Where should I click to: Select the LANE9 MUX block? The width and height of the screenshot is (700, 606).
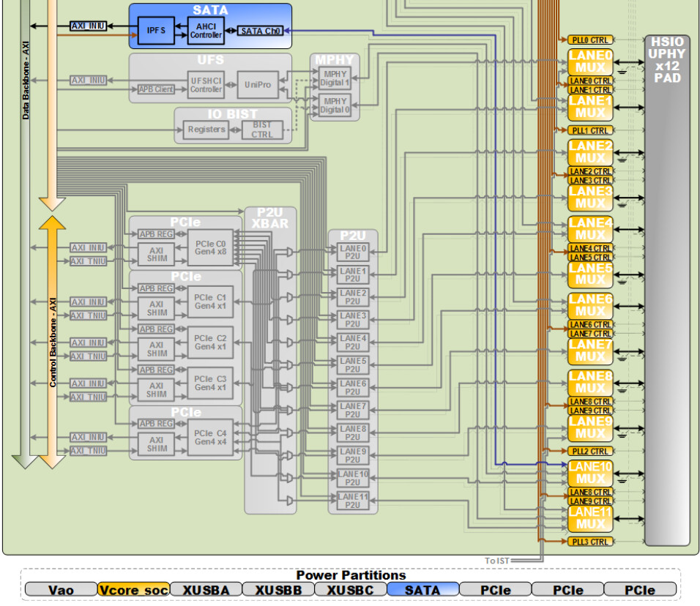(590, 428)
